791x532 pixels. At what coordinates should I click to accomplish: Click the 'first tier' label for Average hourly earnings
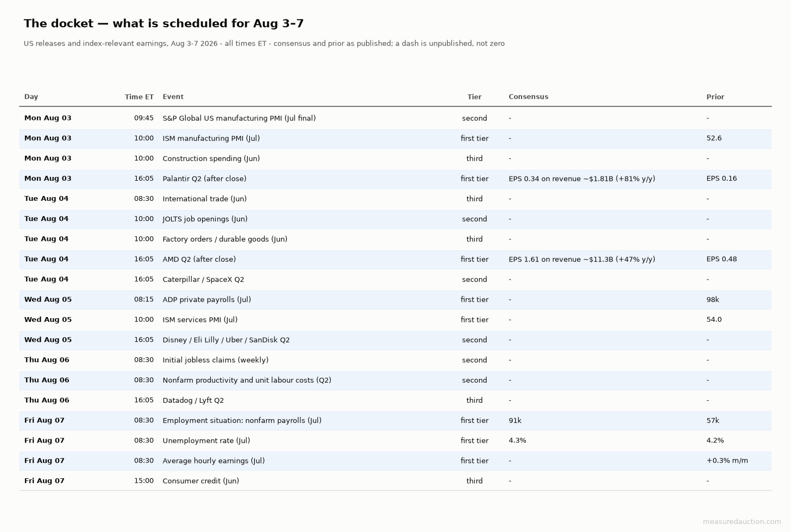474,461
